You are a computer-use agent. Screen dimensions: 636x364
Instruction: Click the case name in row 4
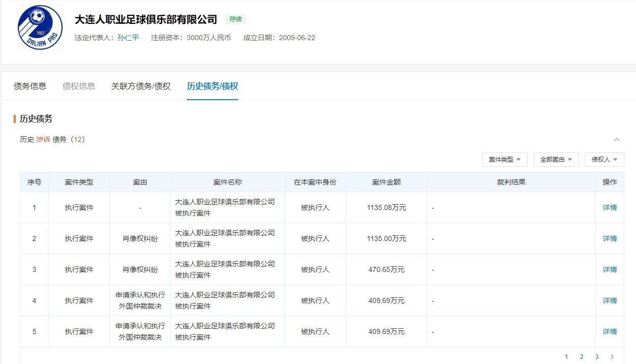tap(225, 300)
